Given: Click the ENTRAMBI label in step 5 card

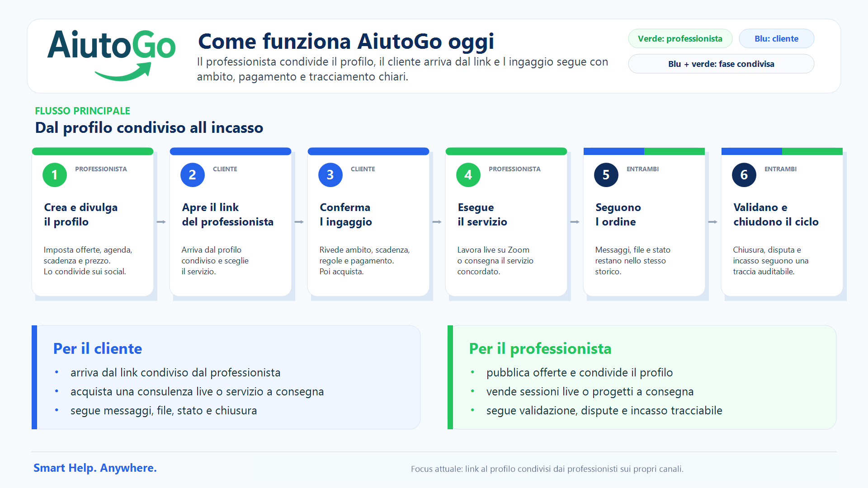Looking at the screenshot, I should click(x=642, y=169).
